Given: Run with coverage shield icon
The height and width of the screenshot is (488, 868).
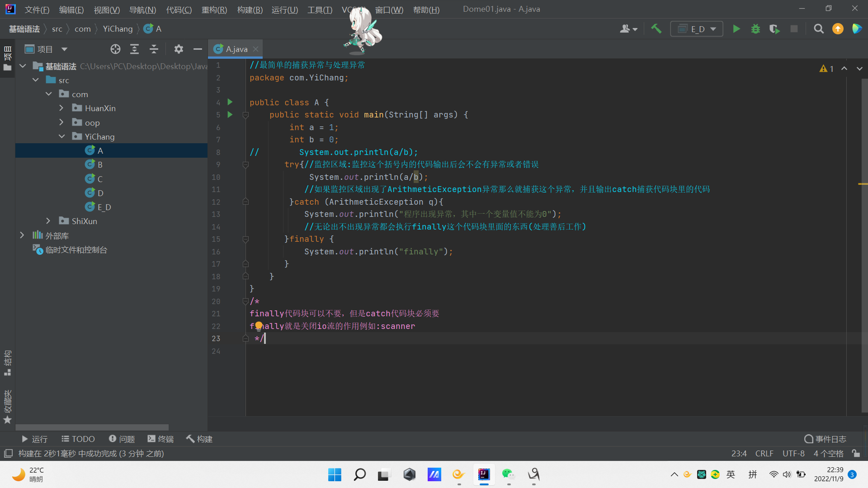Looking at the screenshot, I should coord(774,29).
